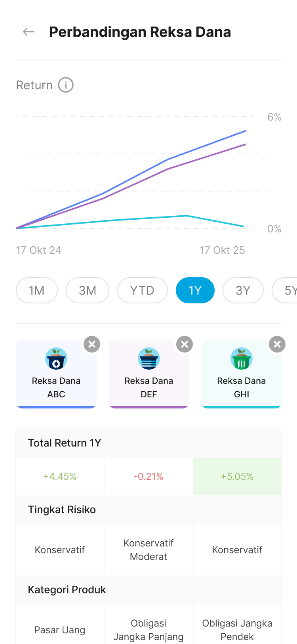Open the Return info icon

(66, 85)
